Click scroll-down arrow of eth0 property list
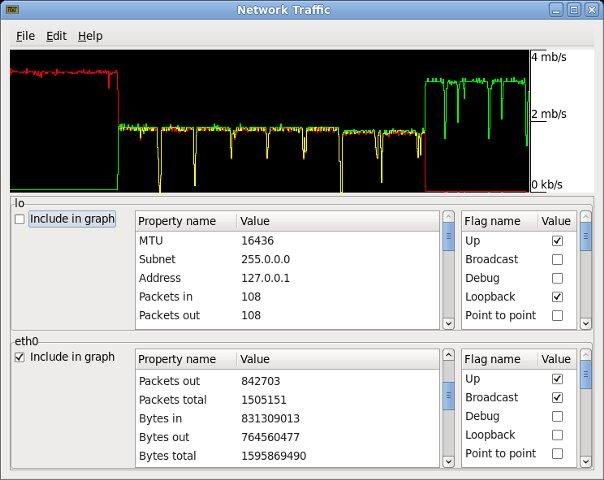Screen dimensions: 604x480 (x=448, y=462)
